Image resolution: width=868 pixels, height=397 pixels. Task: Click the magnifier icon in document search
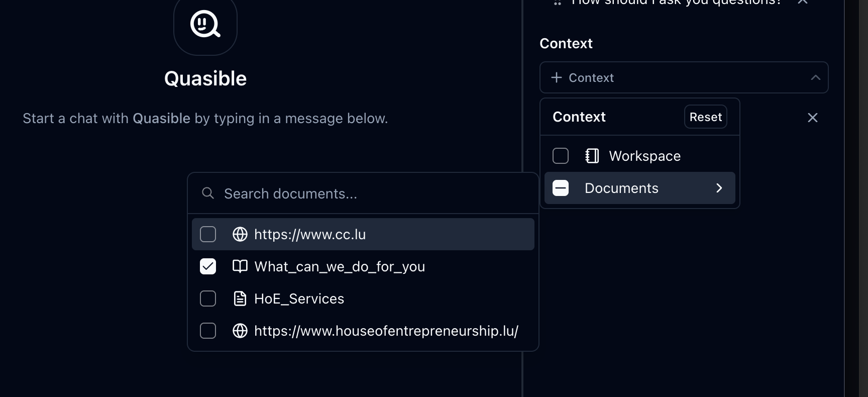coord(208,193)
